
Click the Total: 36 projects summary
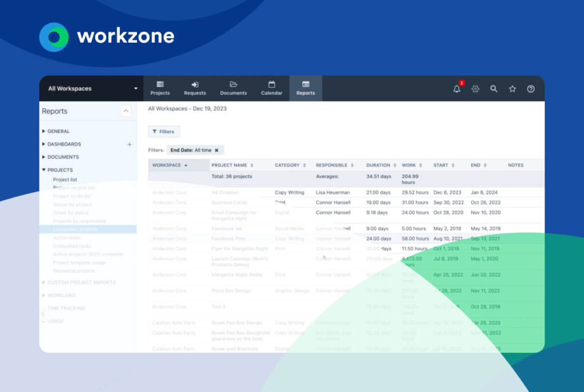232,177
